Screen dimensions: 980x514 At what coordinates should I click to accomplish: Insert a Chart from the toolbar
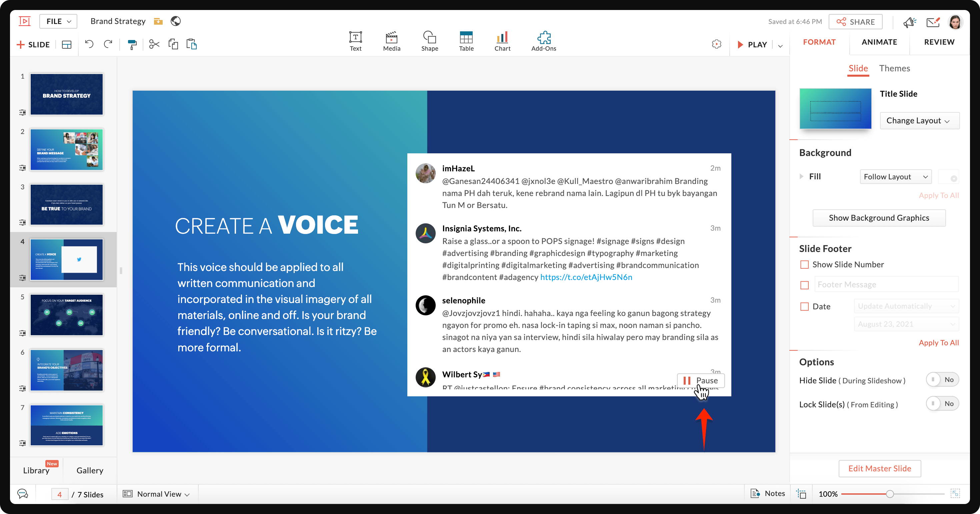point(502,41)
